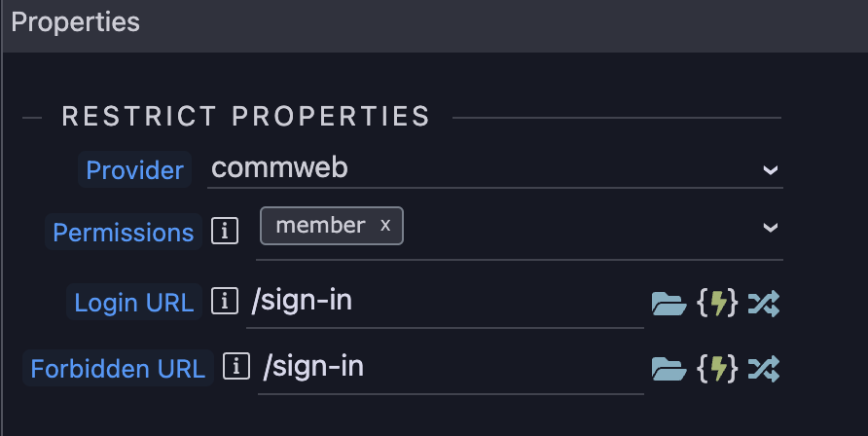The height and width of the screenshot is (436, 868).
Task: Click the Login URL label
Action: point(134,302)
